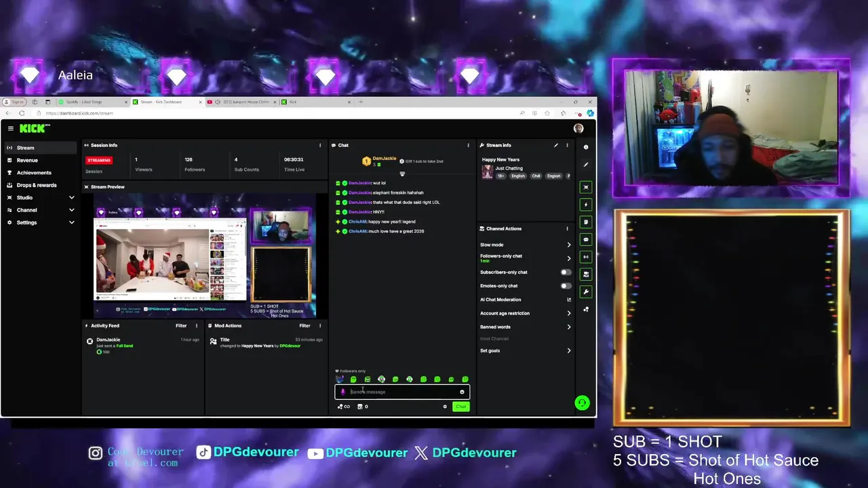This screenshot has width=868, height=488.
Task: Click the dots icon below wrench in rail
Action: 587,309
